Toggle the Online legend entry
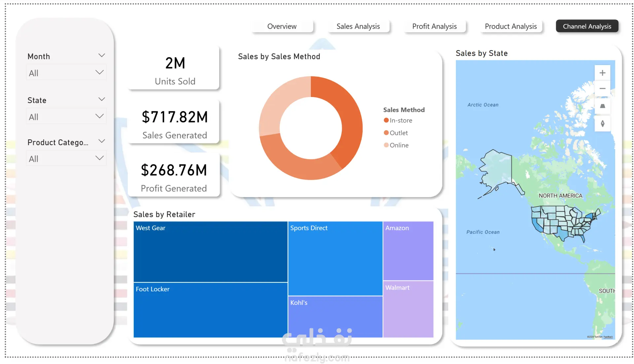Screen dimensions: 634x364 tap(396, 145)
